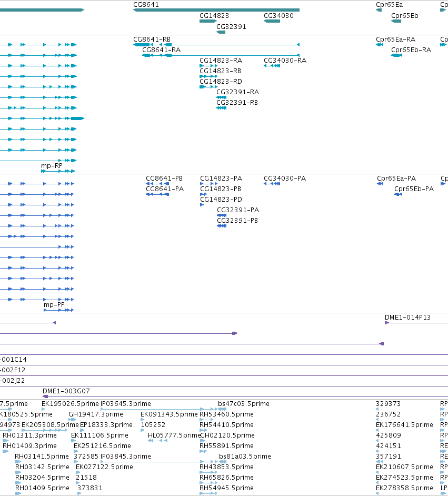Viewport: 448px width, 496px height.
Task: Select transcript Cpr65Eb-RA
Action: 396,55
